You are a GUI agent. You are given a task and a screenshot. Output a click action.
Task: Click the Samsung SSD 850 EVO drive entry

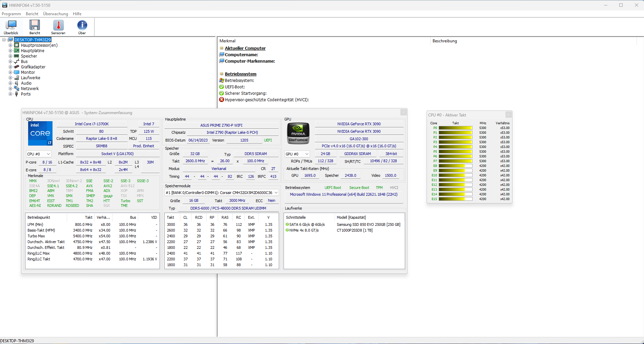tap(369, 224)
